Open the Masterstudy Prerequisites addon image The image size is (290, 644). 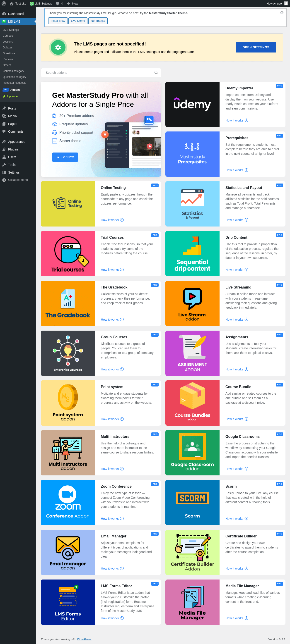pyautogui.click(x=192, y=154)
